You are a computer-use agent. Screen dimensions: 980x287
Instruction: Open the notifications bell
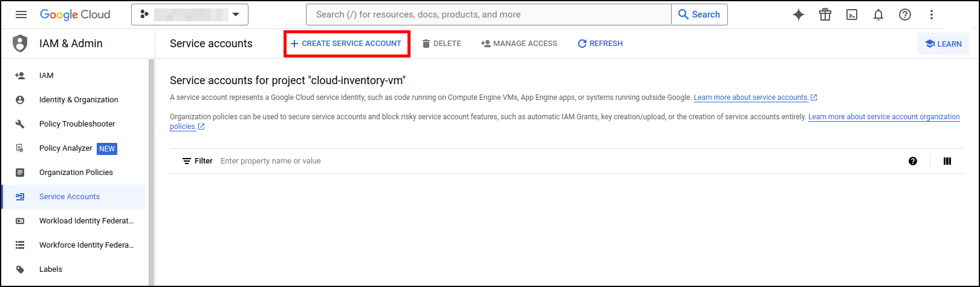click(878, 15)
